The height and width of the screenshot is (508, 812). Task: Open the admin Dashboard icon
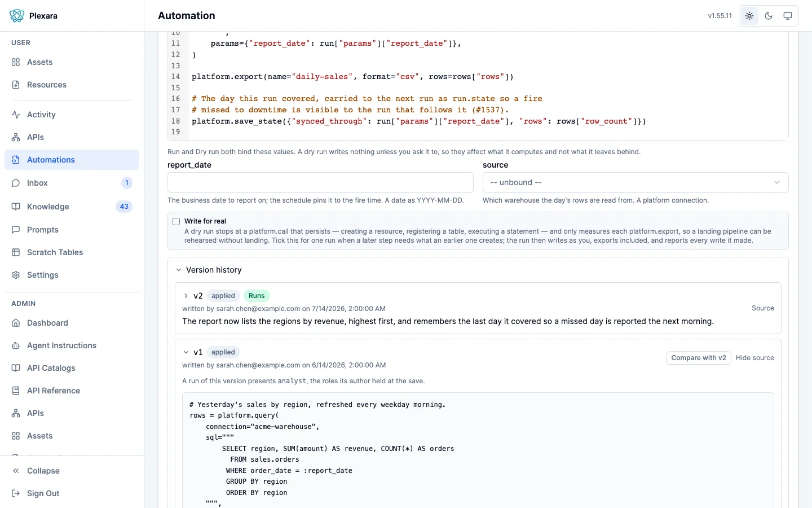coord(16,323)
